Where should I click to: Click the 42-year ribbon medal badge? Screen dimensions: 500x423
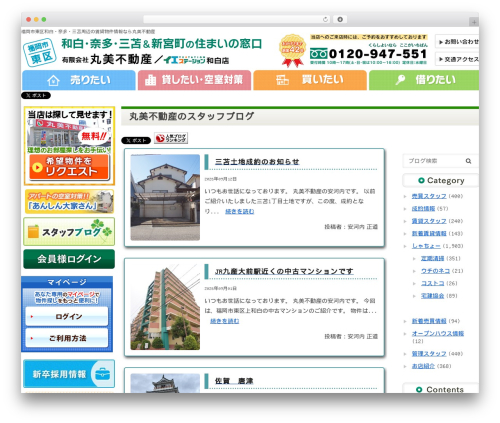292,50
